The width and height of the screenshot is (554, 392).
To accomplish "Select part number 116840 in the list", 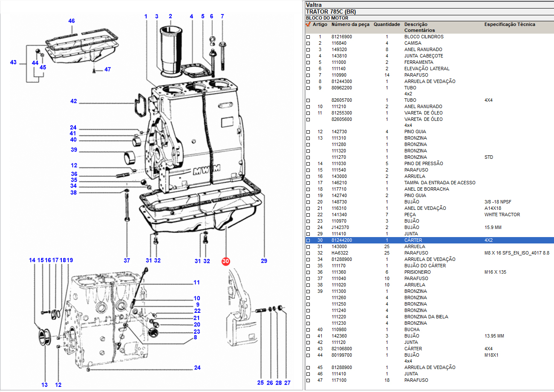I will (339, 43).
